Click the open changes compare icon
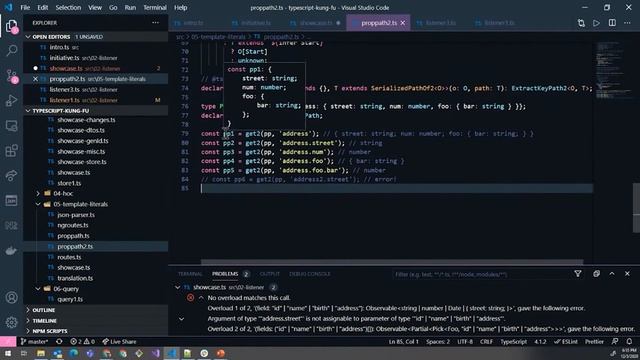640x360 pixels. point(581,23)
